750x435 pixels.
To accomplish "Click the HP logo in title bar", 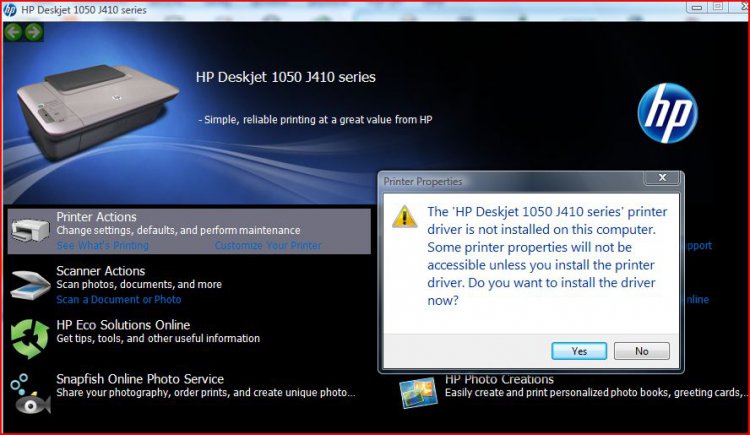I will coord(10,10).
